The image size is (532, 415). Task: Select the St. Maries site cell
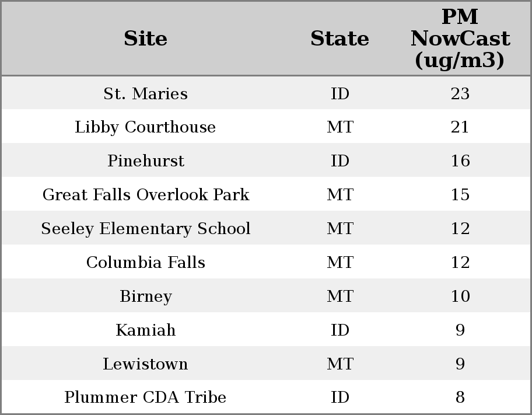pos(145,93)
